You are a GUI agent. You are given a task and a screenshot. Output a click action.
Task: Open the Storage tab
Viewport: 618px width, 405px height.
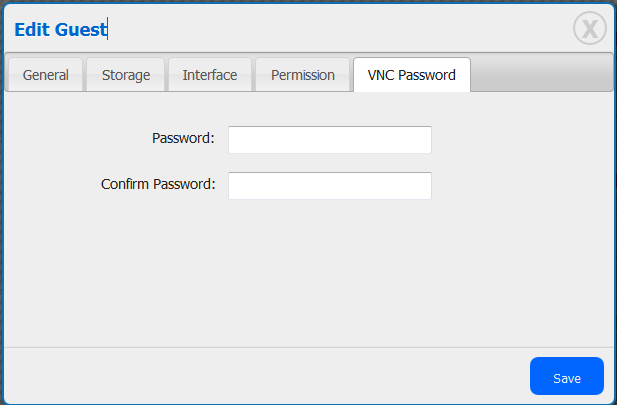(126, 75)
